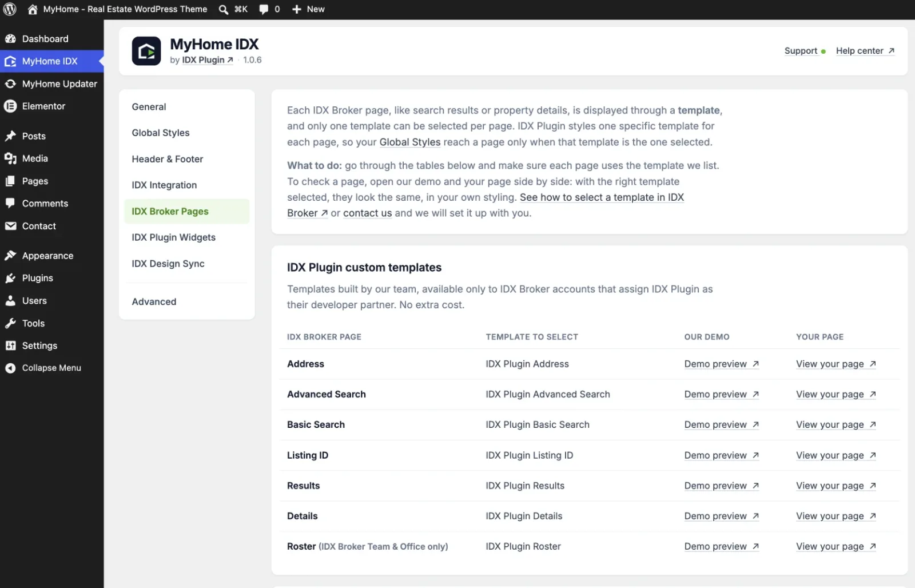The width and height of the screenshot is (915, 588).
Task: Click the contact us link
Action: click(367, 213)
